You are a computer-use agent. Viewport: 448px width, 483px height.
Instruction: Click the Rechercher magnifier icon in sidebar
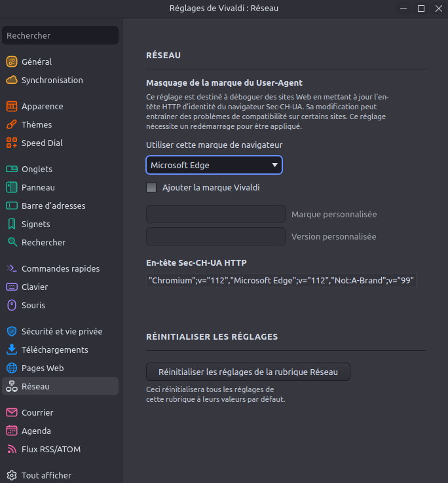[x=12, y=242]
